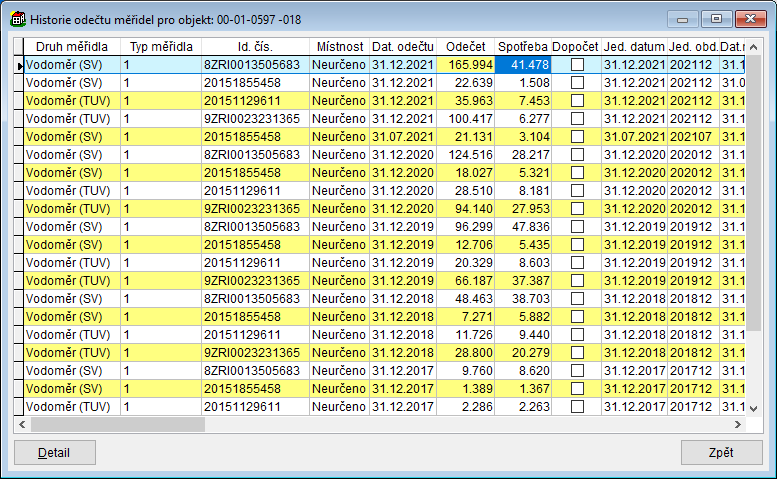This screenshot has height=479, width=777.
Task: Check Dopočet box in the last visible row
Action: coord(577,407)
